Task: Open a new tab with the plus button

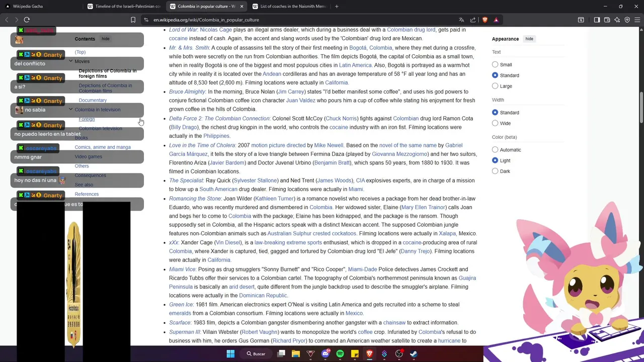Action: [337, 6]
